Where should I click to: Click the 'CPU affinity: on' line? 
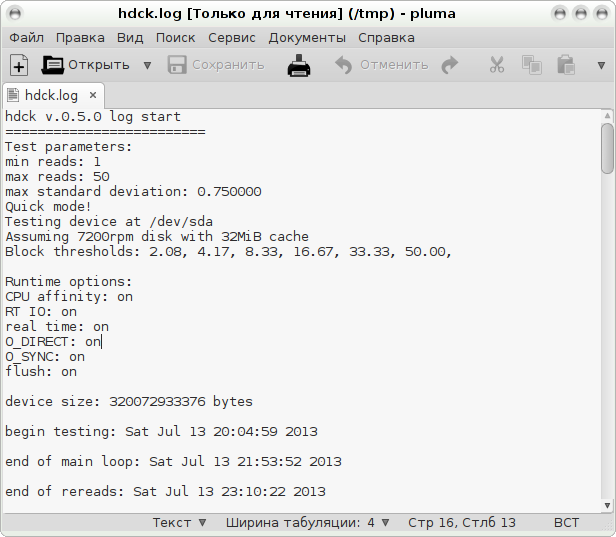click(69, 297)
